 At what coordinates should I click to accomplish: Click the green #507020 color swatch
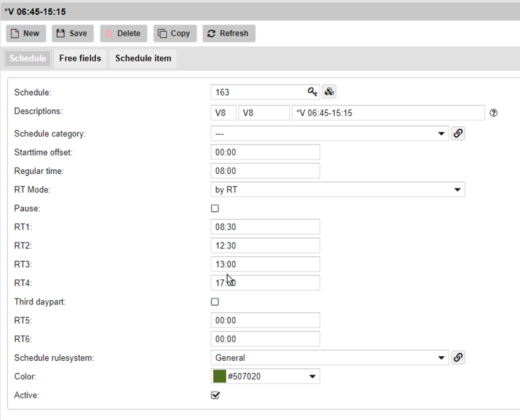pos(220,377)
